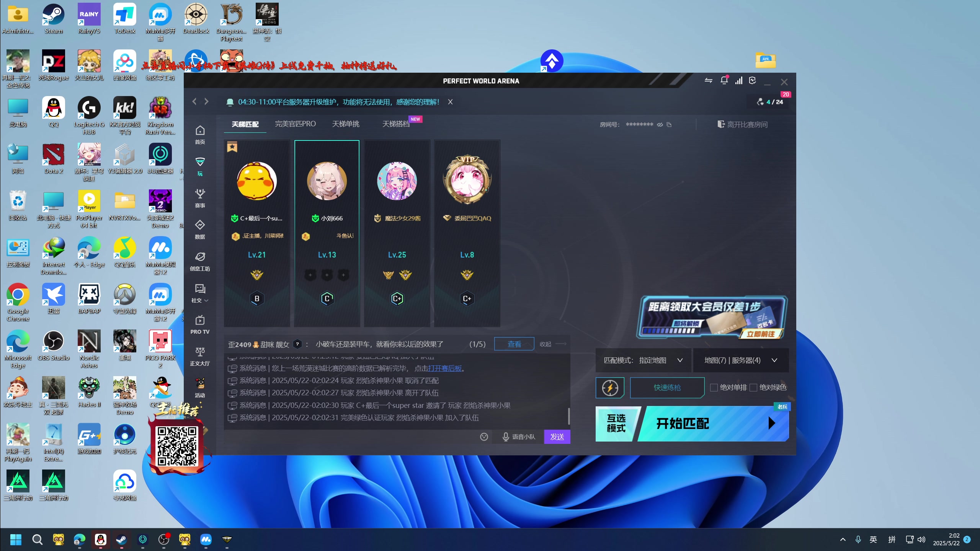Image resolution: width=980 pixels, height=551 pixels.
Task: Select the 玩 play sidebar icon
Action: click(200, 166)
